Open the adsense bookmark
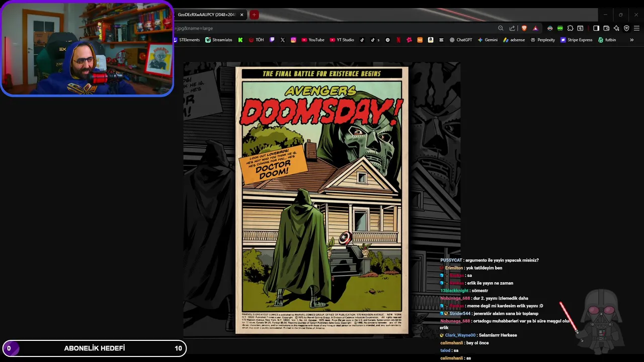The image size is (644, 362). tap(514, 40)
